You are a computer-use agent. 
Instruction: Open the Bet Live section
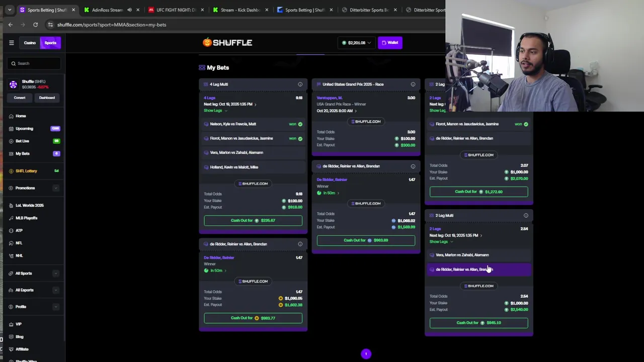click(22, 141)
